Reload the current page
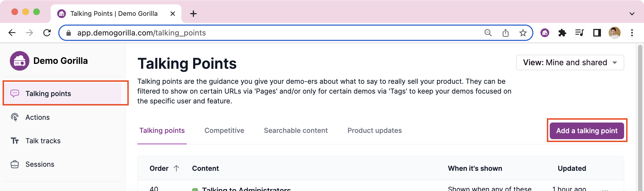 coord(47,33)
